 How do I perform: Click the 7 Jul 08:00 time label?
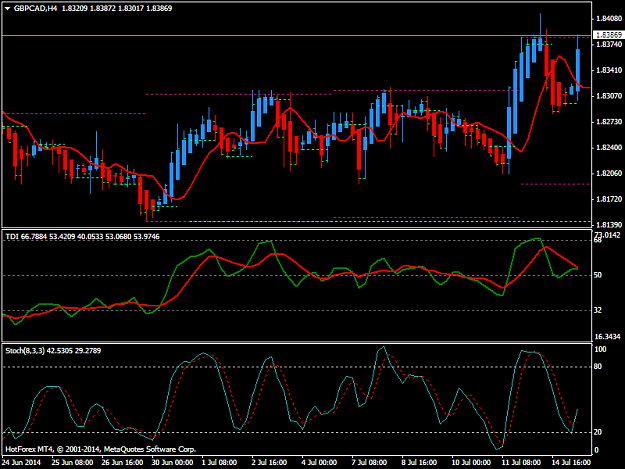pyautogui.click(x=369, y=463)
